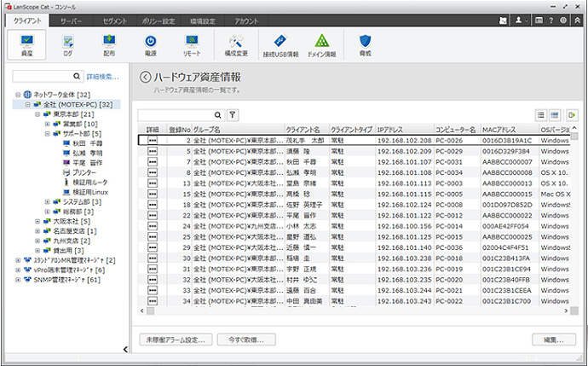Collapse 東京本部 tree node
588x366 pixels.
(37, 114)
